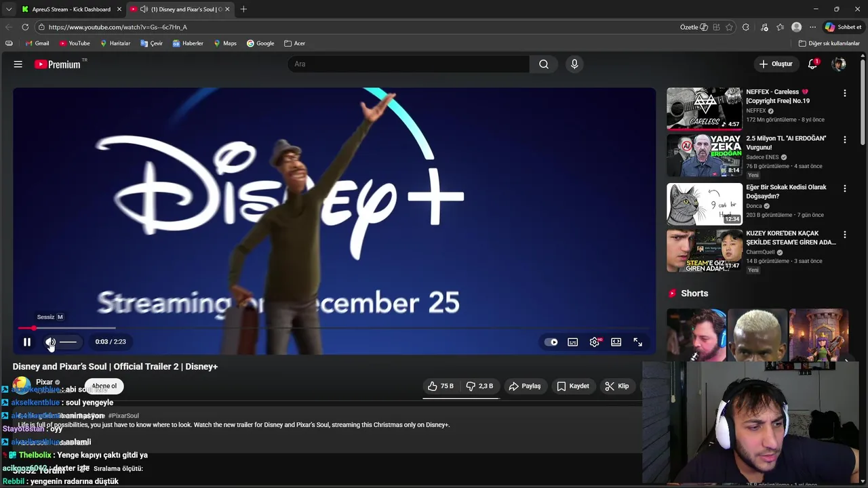Save the video with Kaydet
Viewport: 868px width, 488px height.
tap(573, 386)
